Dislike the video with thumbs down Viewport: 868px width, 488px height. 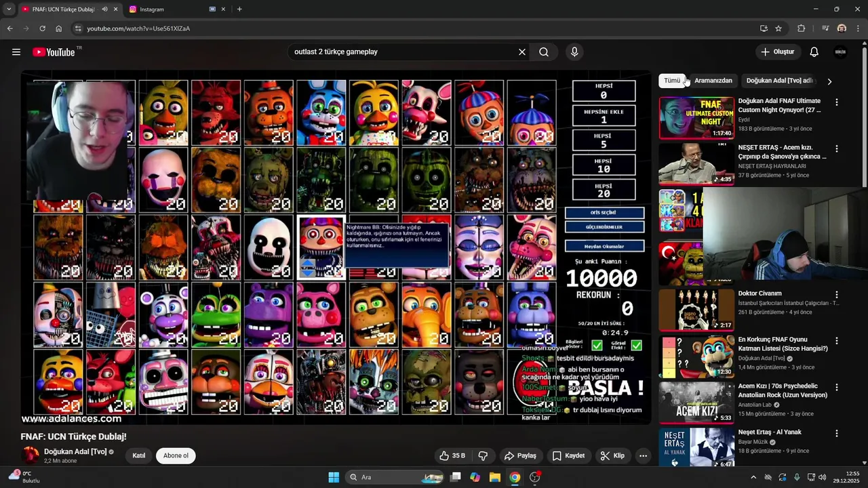(x=484, y=455)
